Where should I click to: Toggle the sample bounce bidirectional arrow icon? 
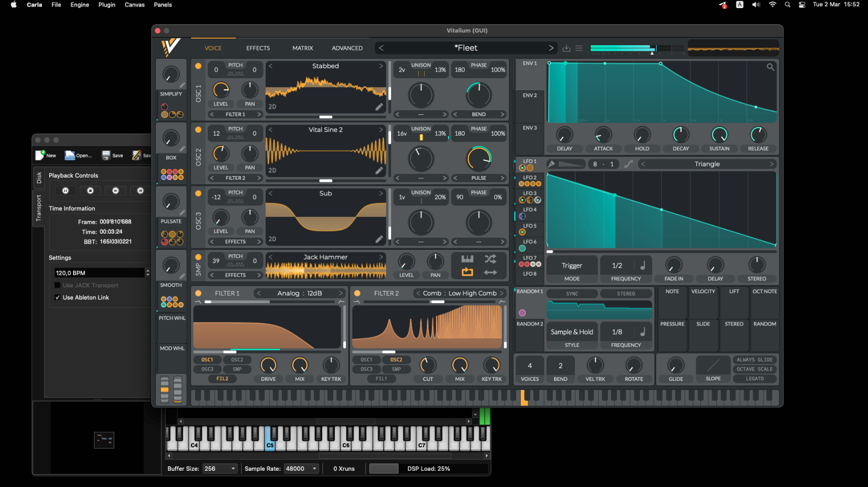click(x=490, y=273)
